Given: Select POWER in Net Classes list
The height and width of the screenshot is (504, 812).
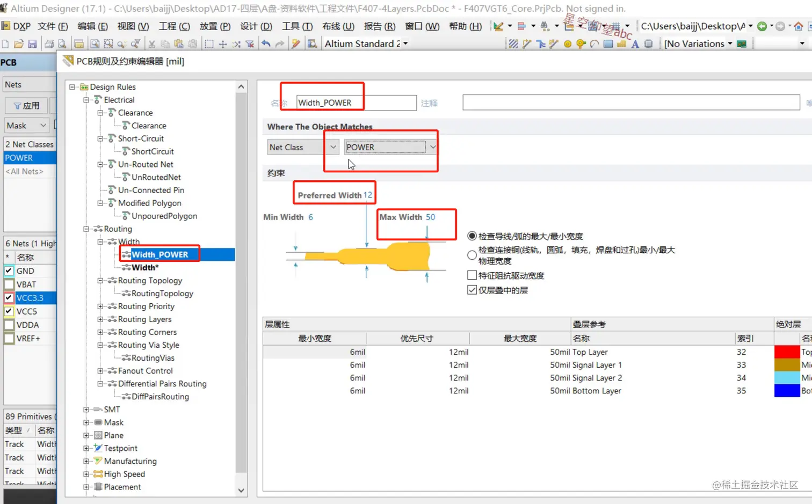Looking at the screenshot, I should tap(30, 158).
